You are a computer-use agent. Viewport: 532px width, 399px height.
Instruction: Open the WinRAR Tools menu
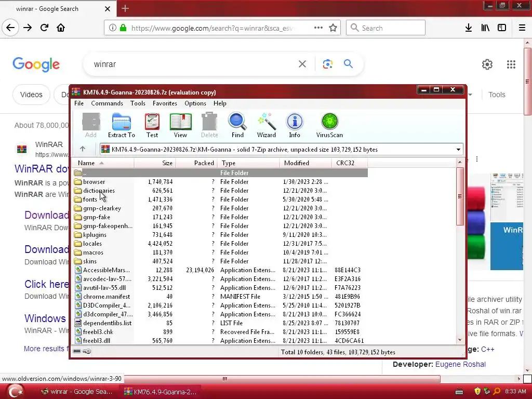(x=137, y=103)
